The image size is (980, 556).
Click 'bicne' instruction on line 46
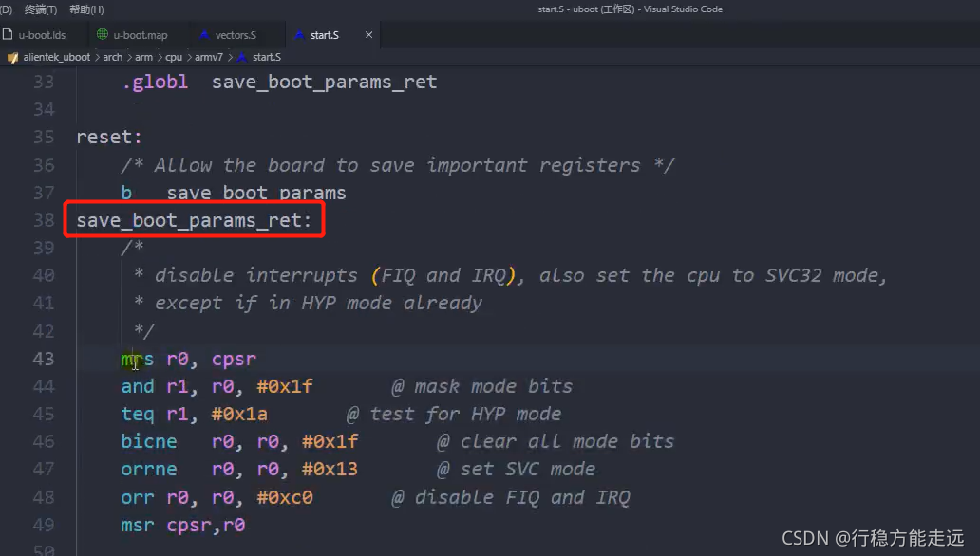click(x=149, y=442)
